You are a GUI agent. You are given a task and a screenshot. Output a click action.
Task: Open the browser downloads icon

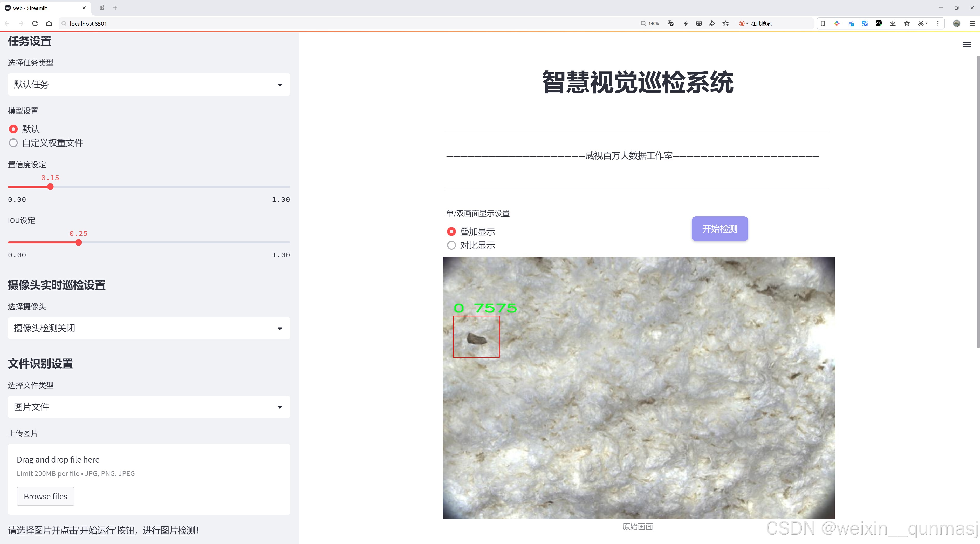point(893,23)
